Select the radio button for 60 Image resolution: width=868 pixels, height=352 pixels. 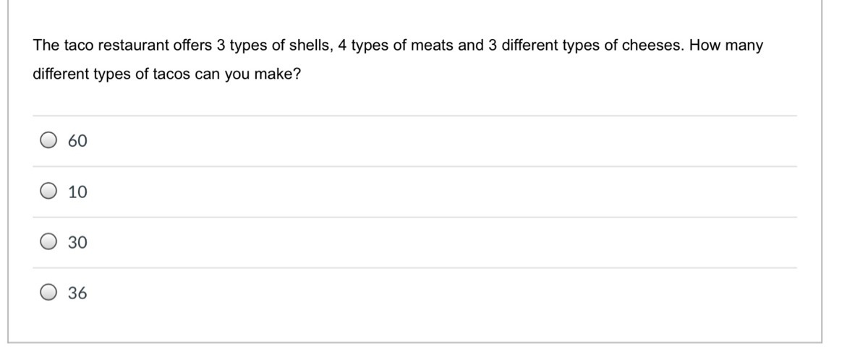click(48, 140)
